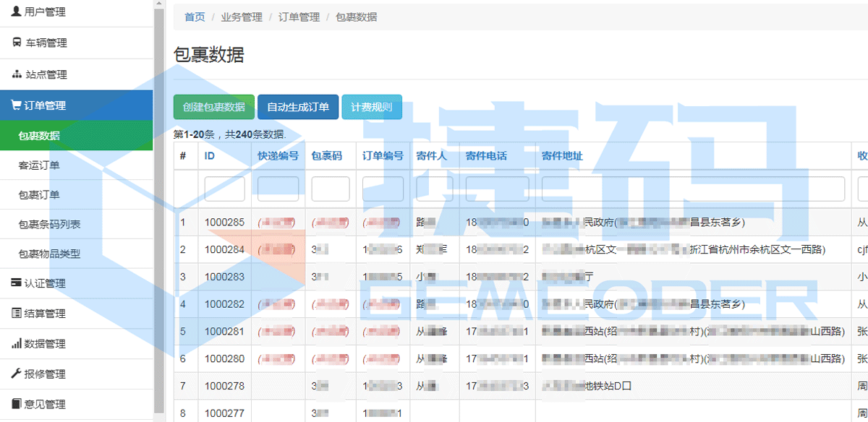868x422 pixels.
Task: Select 包裹订单 in the sidebar
Action: 39,195
